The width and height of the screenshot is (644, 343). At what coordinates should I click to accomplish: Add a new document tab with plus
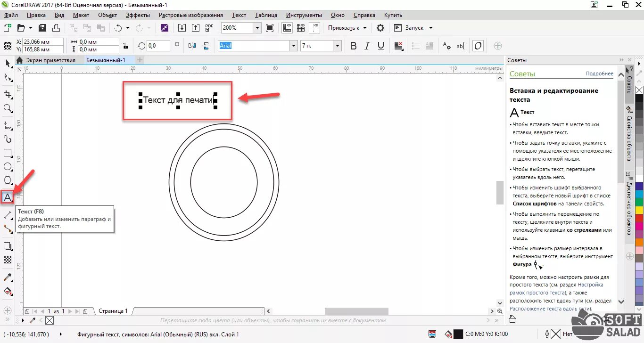click(140, 60)
